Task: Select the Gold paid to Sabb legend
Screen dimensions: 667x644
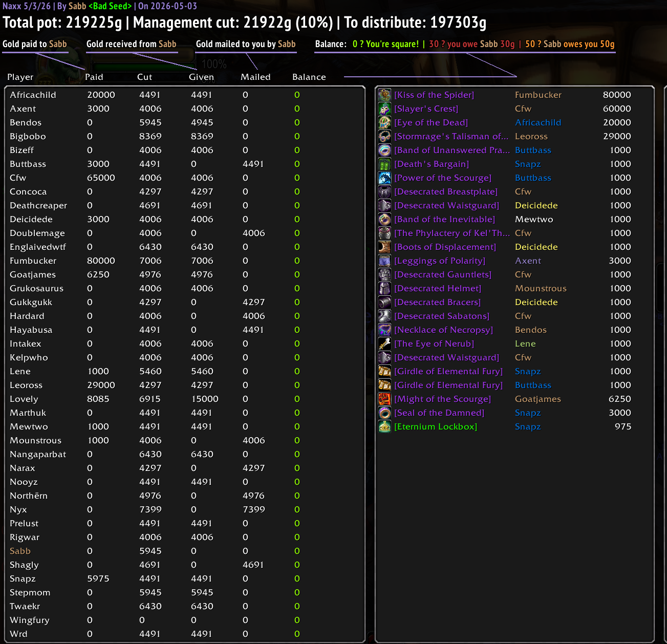Action: (x=35, y=44)
